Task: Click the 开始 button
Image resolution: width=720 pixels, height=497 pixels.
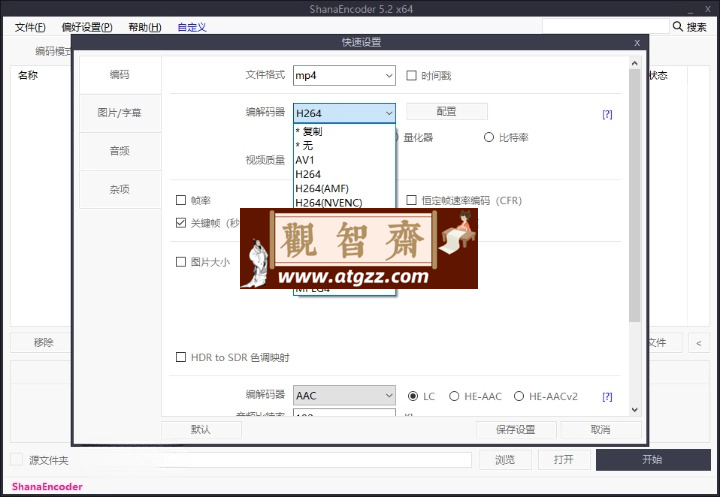Action: [653, 460]
